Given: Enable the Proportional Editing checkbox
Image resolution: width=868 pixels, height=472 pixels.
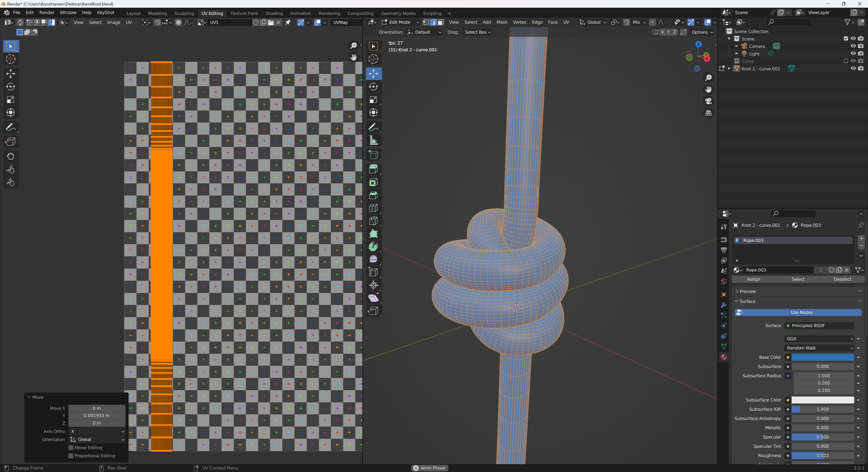Looking at the screenshot, I should [71, 455].
